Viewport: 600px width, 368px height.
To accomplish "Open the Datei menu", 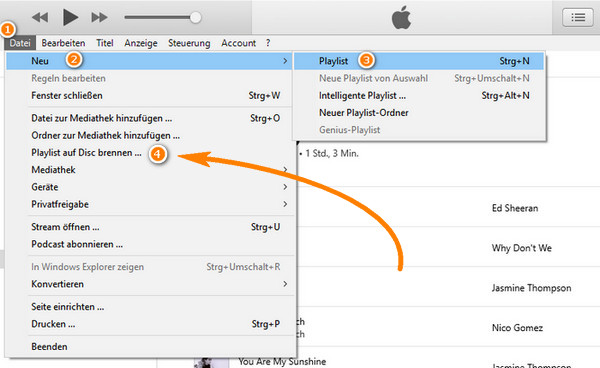I will coord(20,43).
